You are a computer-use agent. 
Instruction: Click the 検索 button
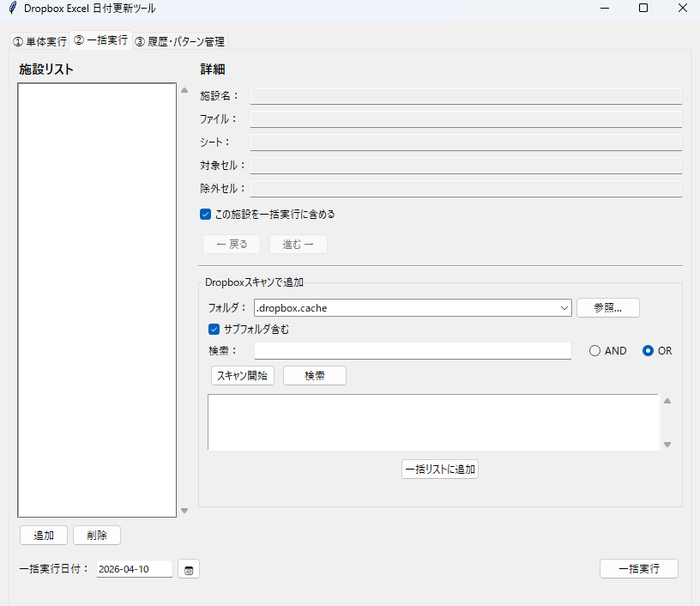coord(315,376)
